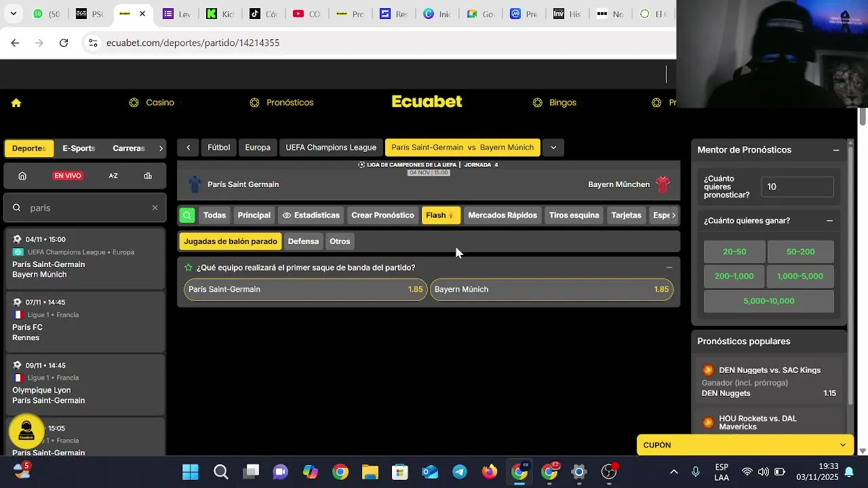Select the Flash market tab
This screenshot has height=488, width=868.
[441, 216]
